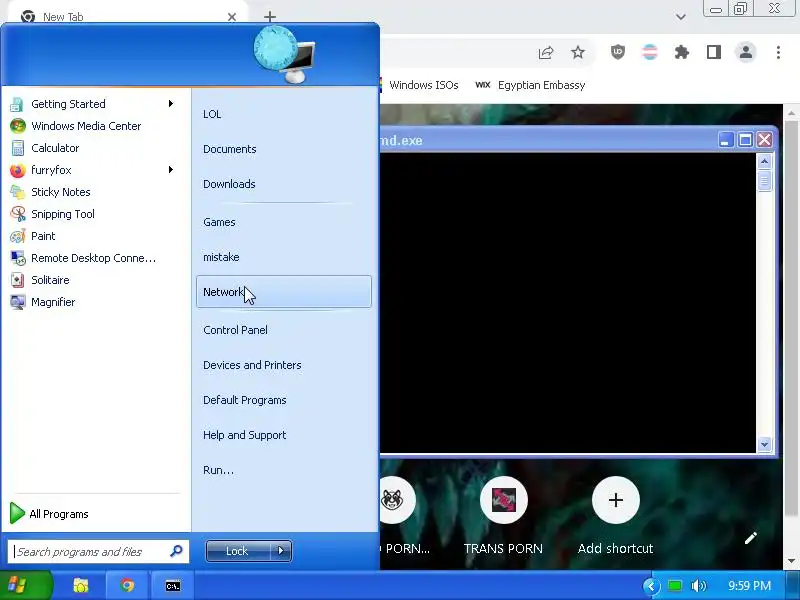Open the raccoon shortcut tile
The image size is (800, 600).
(392, 500)
